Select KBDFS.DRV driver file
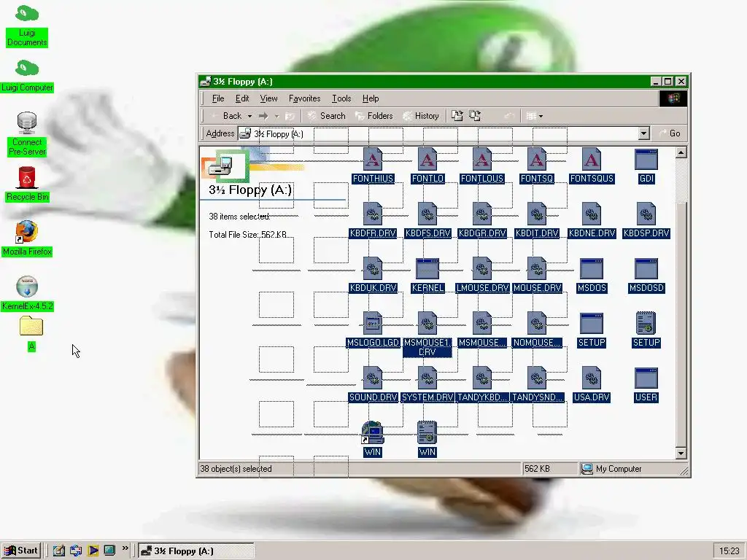This screenshot has width=747, height=560. pyautogui.click(x=427, y=220)
